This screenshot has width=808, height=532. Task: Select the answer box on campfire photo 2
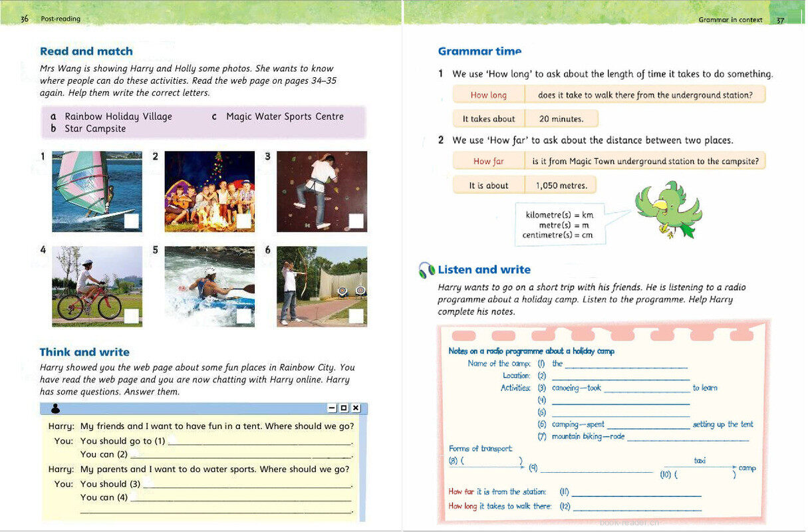tap(243, 221)
